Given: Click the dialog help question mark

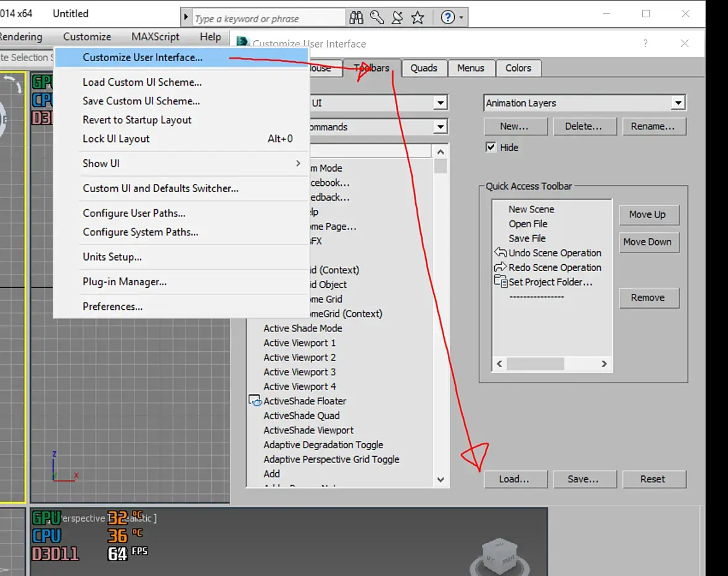Looking at the screenshot, I should pyautogui.click(x=645, y=43).
